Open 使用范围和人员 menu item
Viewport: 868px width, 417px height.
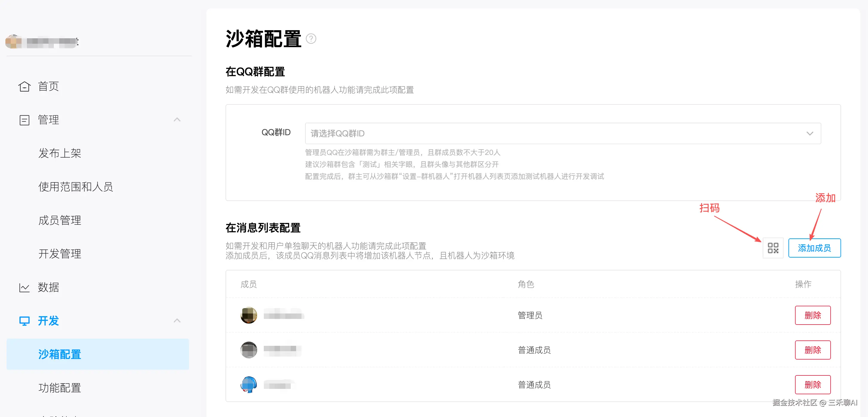75,187
